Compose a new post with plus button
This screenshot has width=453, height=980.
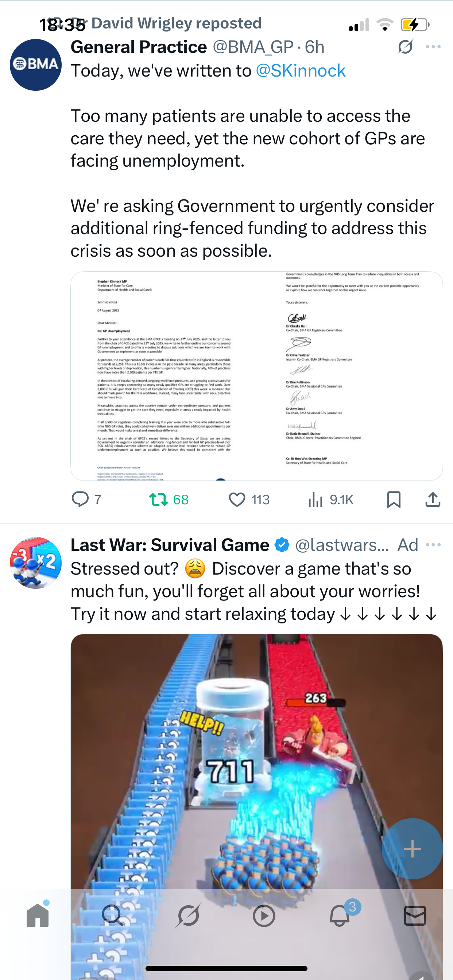[x=412, y=848]
